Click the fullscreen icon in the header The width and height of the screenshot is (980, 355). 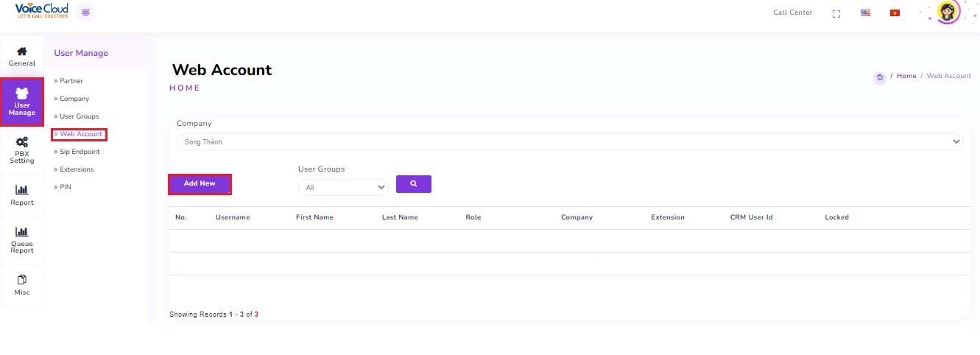point(836,13)
